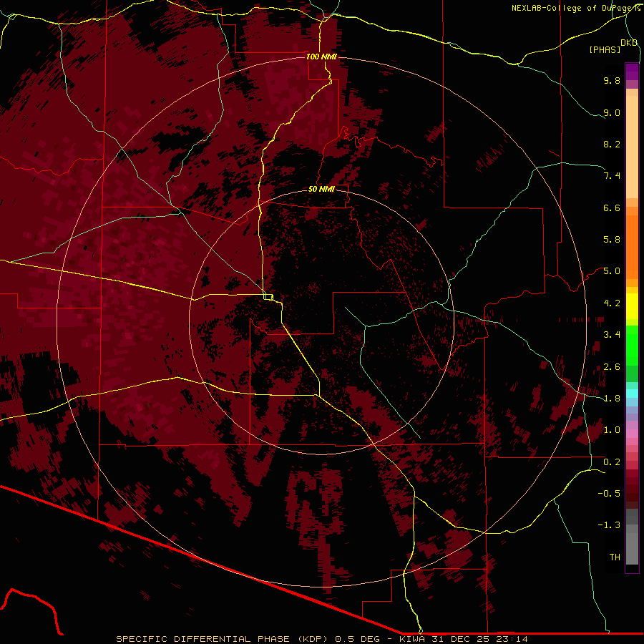Click the 1.0 value on the color scale

612,430
